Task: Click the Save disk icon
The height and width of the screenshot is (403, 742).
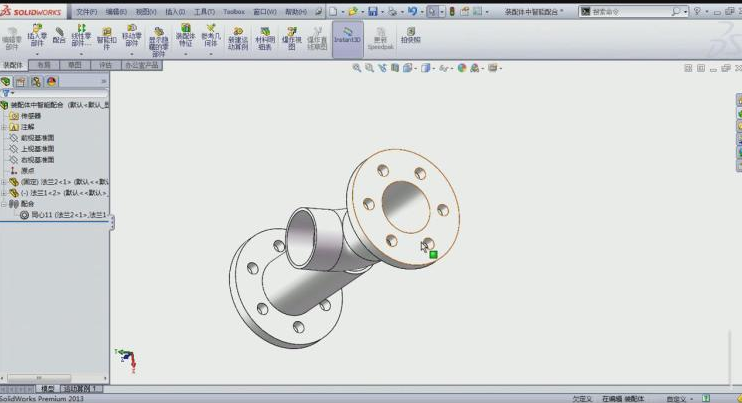Action: click(x=373, y=11)
